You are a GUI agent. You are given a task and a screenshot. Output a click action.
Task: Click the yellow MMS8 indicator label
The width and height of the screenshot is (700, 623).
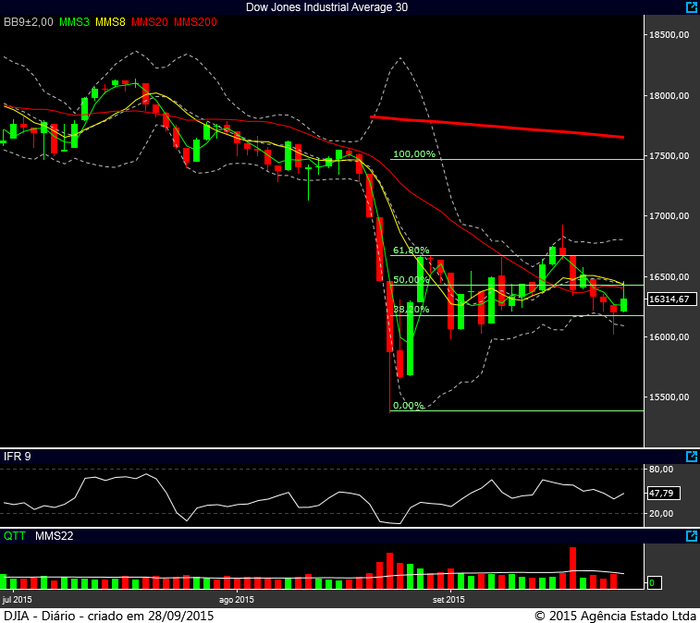coord(110,22)
